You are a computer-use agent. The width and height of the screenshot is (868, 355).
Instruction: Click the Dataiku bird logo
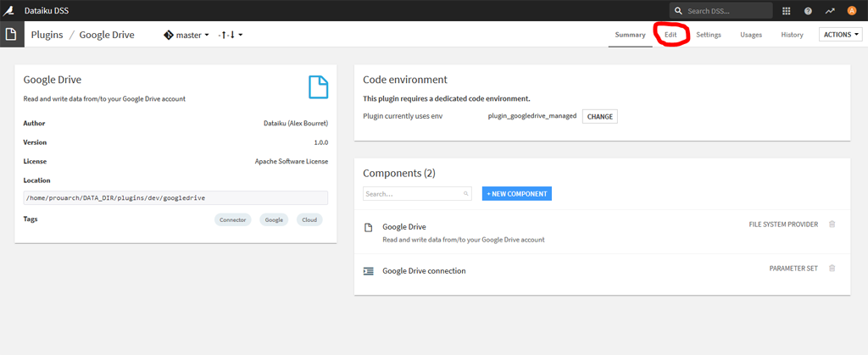9,10
